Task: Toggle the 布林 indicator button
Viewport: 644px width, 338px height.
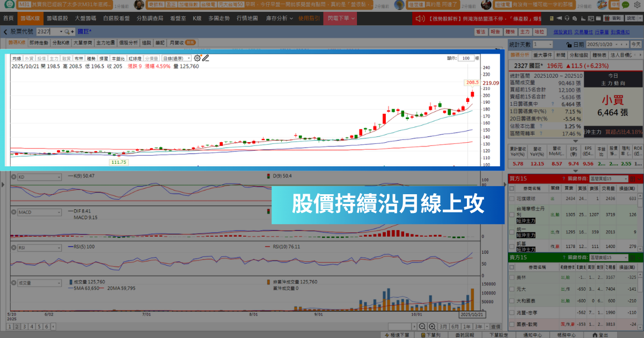Action: pyautogui.click(x=79, y=58)
